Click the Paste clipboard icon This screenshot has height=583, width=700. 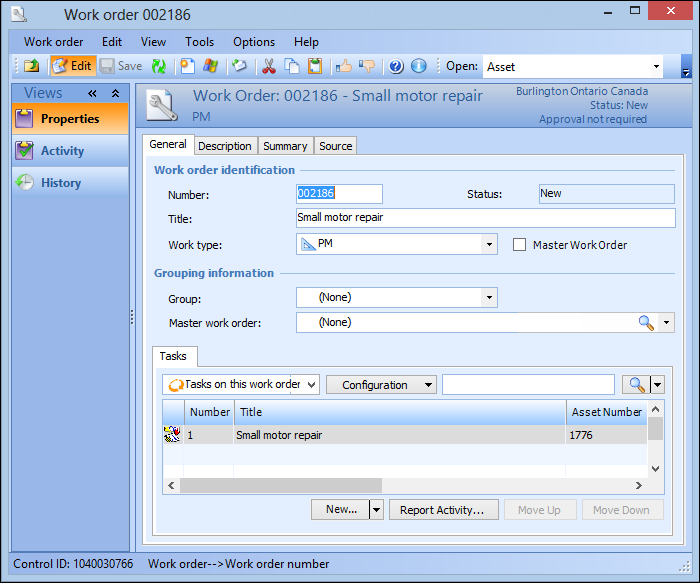point(315,66)
